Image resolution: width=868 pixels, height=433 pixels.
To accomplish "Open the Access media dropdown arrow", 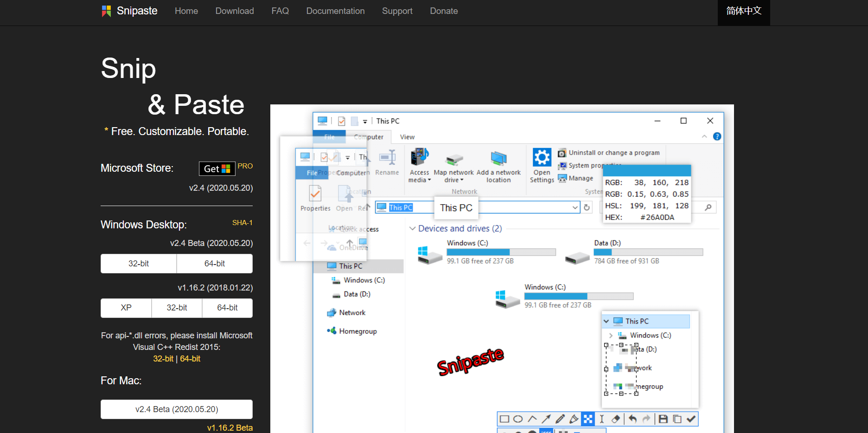I will click(x=429, y=180).
